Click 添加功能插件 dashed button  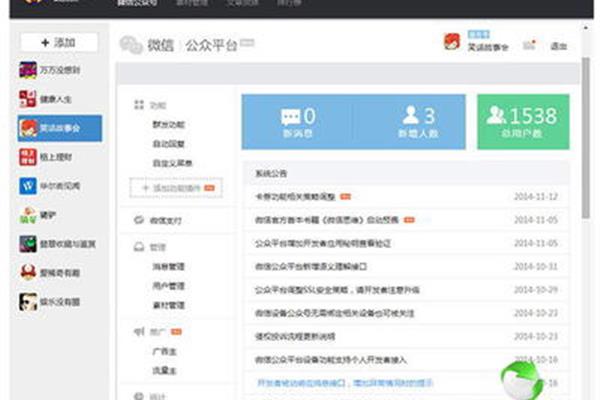click(x=176, y=188)
